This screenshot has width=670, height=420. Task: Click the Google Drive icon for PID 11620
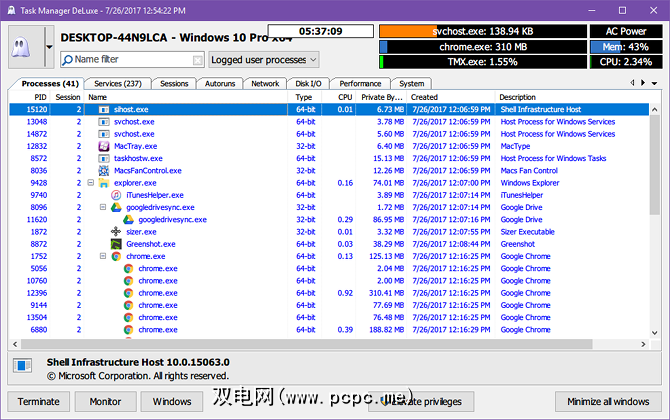click(x=129, y=220)
